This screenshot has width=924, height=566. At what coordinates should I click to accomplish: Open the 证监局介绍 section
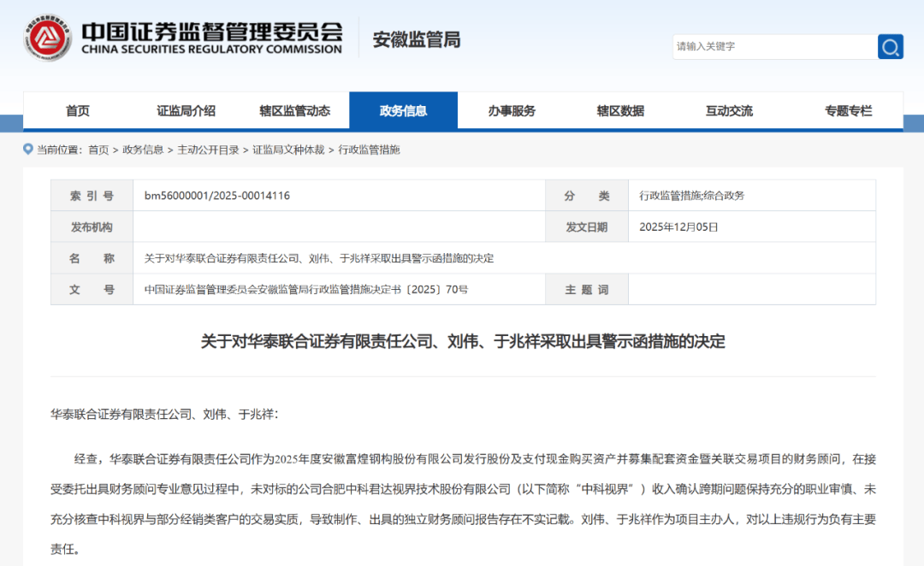point(186,109)
